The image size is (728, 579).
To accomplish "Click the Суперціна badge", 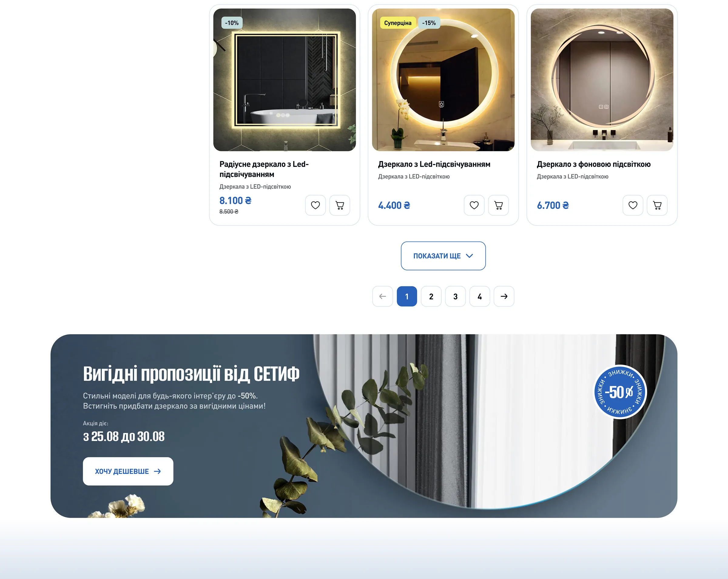I will [x=398, y=23].
